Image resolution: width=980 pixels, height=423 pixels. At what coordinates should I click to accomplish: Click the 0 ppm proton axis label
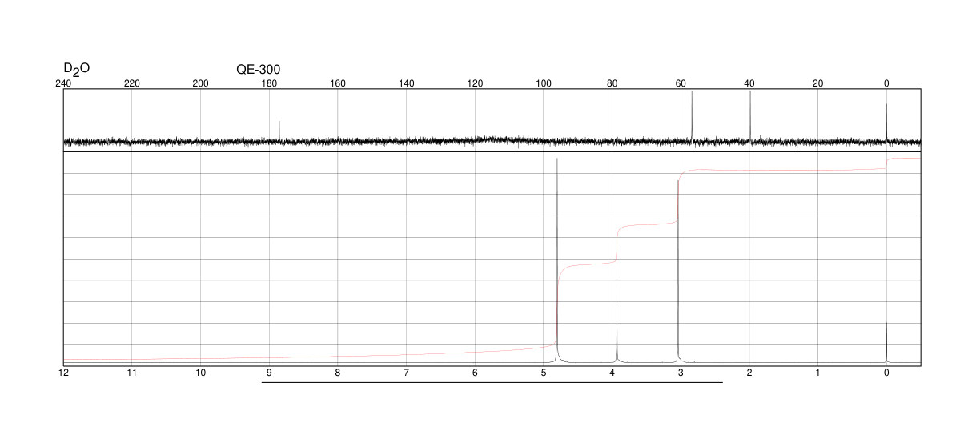pos(886,373)
